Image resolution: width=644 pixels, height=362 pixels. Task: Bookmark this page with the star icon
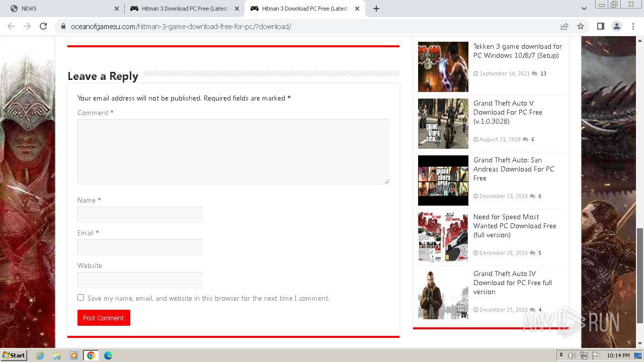pyautogui.click(x=581, y=26)
